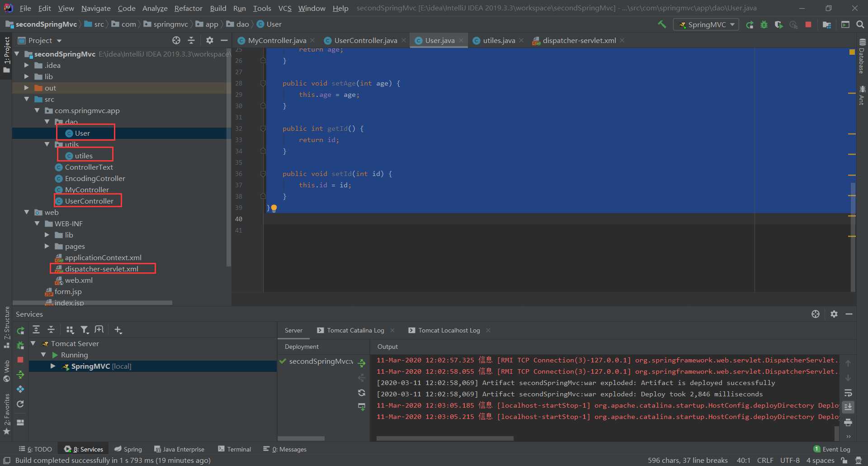This screenshot has width=868, height=466.
Task: Start debugging with the green bug icon
Action: coord(764,24)
